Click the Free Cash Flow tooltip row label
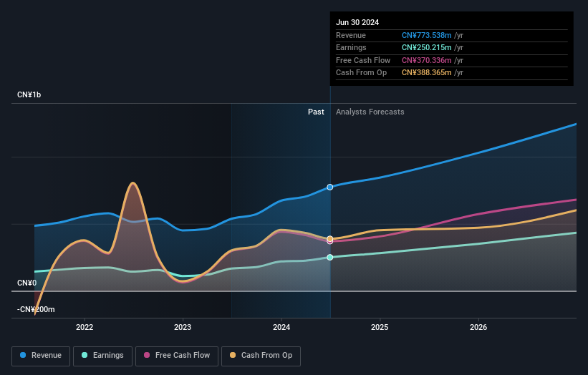This screenshot has width=588, height=375. [363, 60]
